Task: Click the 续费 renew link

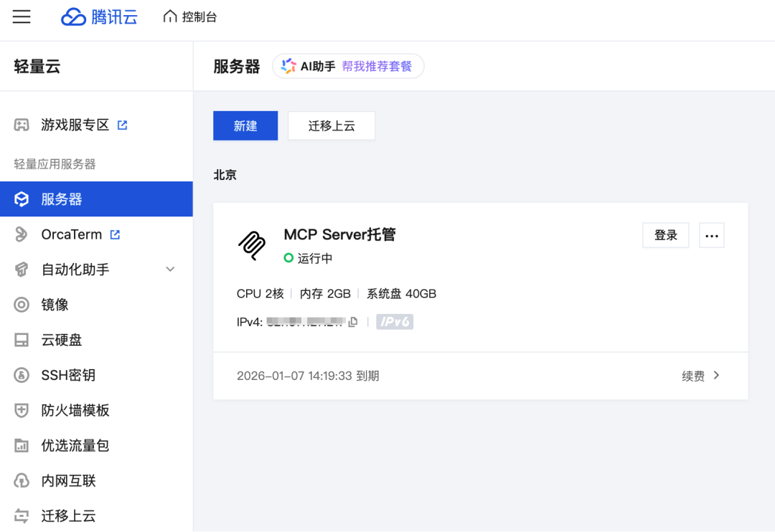Action: (x=693, y=376)
